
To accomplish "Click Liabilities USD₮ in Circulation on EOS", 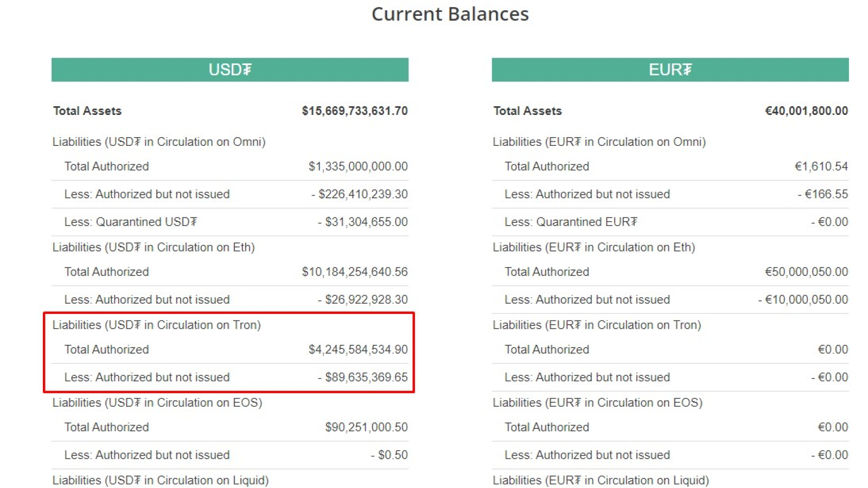I will tap(157, 403).
